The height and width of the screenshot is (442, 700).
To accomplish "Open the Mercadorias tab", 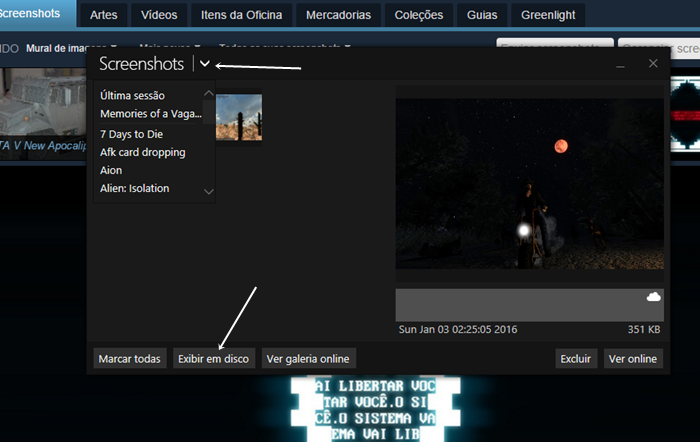I will pos(338,15).
